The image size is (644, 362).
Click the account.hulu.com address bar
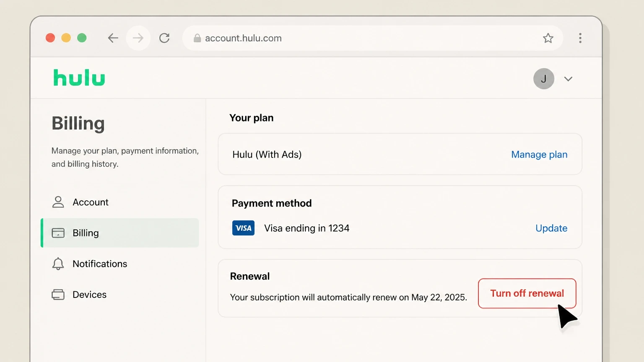coord(372,38)
